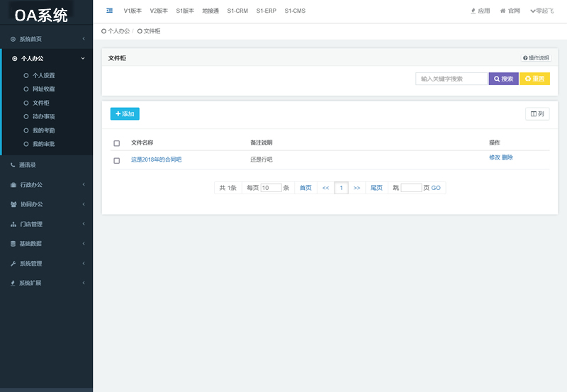Click the OA系统 logo
Screen dimensions: 567x392
(x=41, y=15)
